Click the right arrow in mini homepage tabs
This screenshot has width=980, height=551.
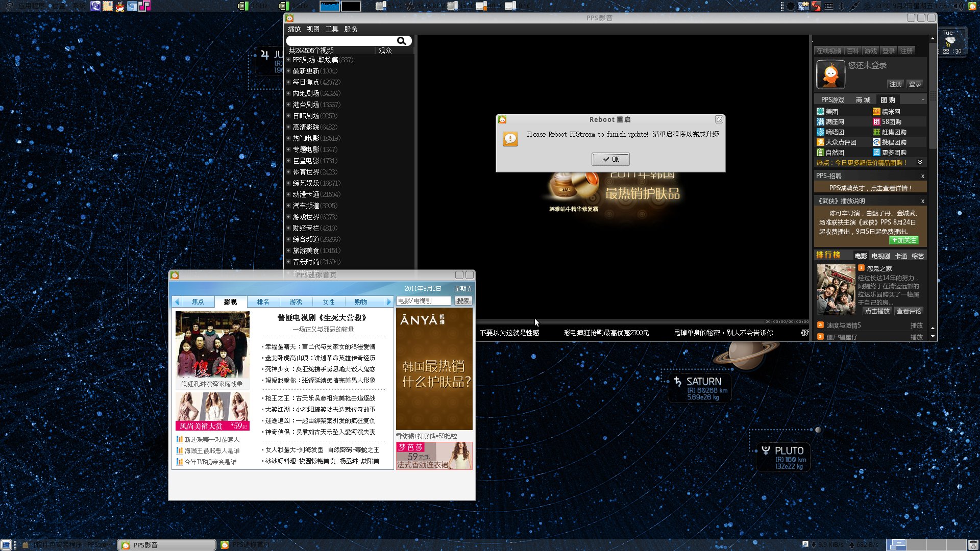(x=389, y=302)
